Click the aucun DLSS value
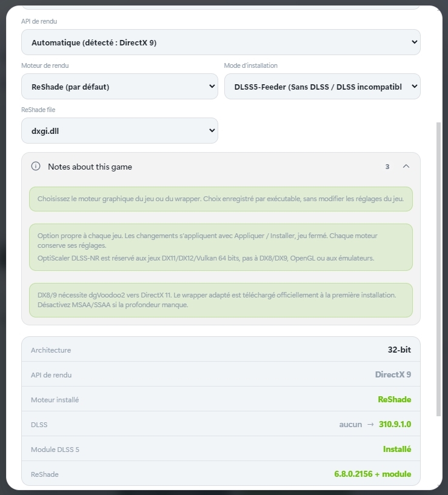This screenshot has height=495, width=448. tap(350, 425)
